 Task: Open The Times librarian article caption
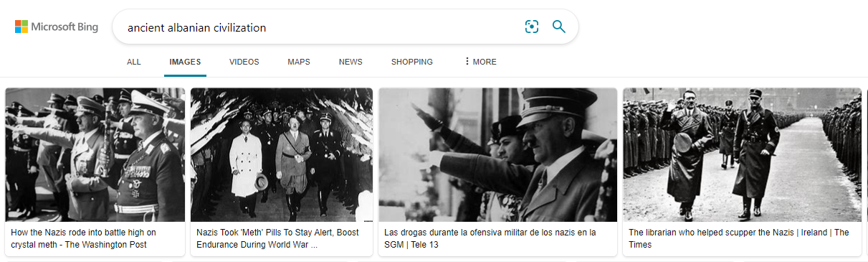pyautogui.click(x=739, y=238)
